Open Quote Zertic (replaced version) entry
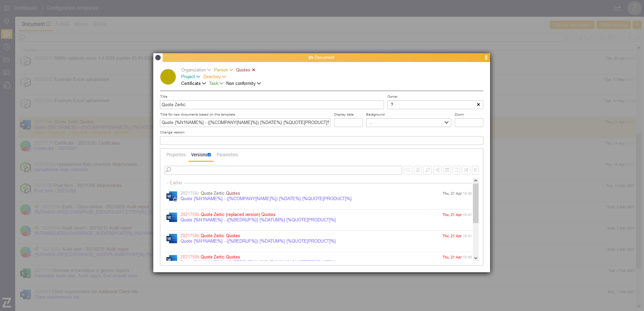 tap(228, 215)
